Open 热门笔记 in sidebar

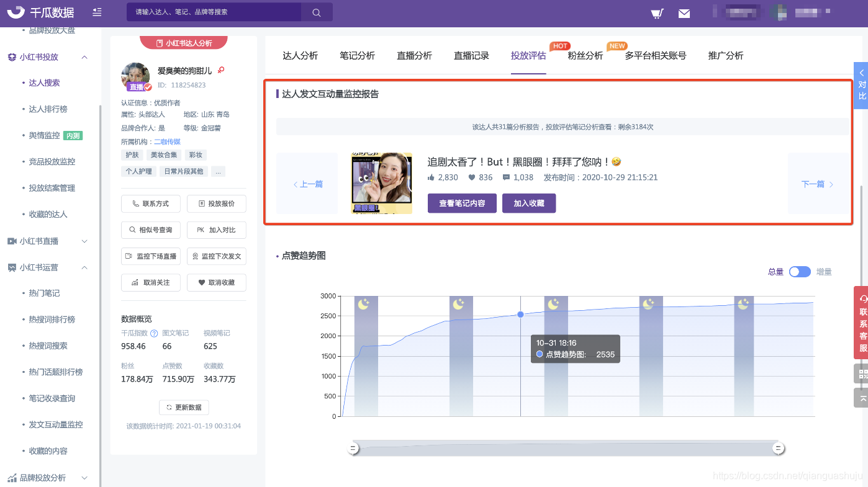click(x=44, y=293)
